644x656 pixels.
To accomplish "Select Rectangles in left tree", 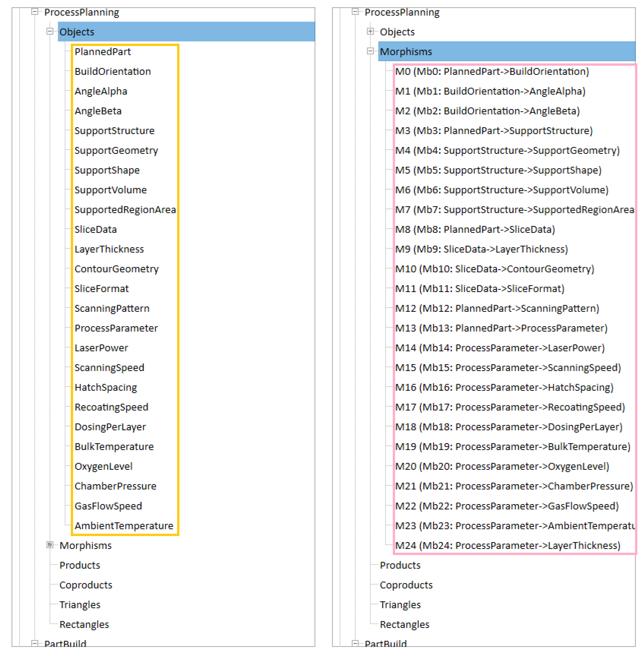I will (84, 624).
